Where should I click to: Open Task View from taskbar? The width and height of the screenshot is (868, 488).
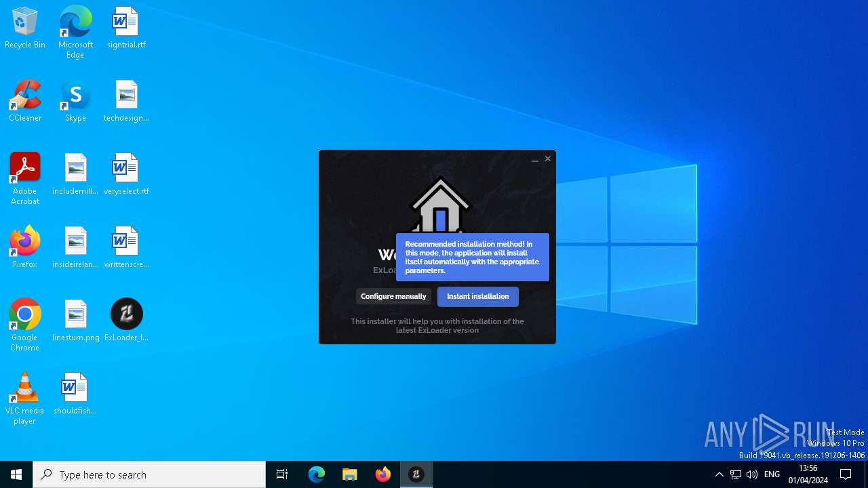coord(282,474)
